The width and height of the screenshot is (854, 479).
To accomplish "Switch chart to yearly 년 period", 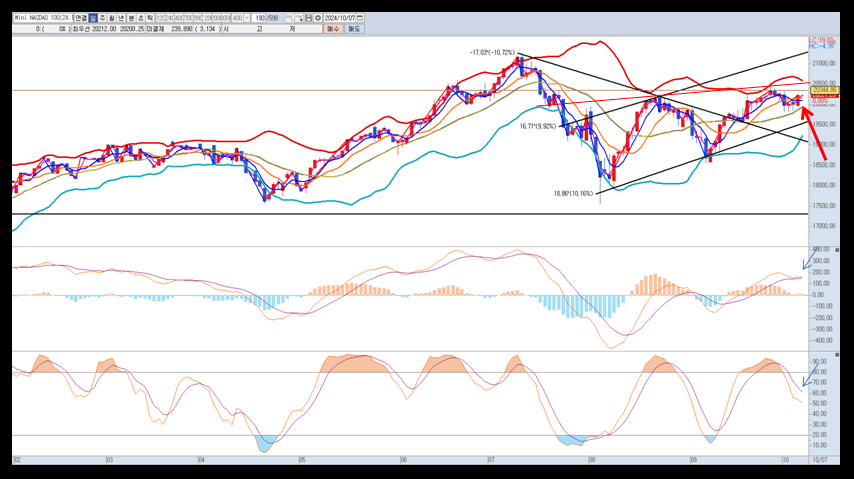I will 121,18.
